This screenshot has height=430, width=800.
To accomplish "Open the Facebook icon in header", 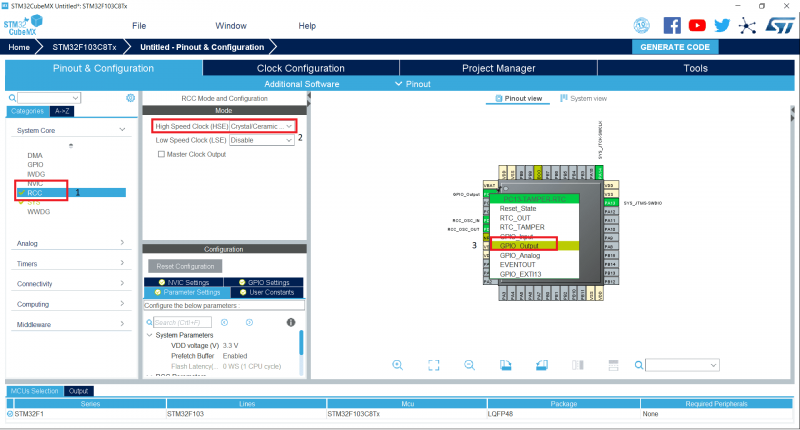I will (x=672, y=26).
